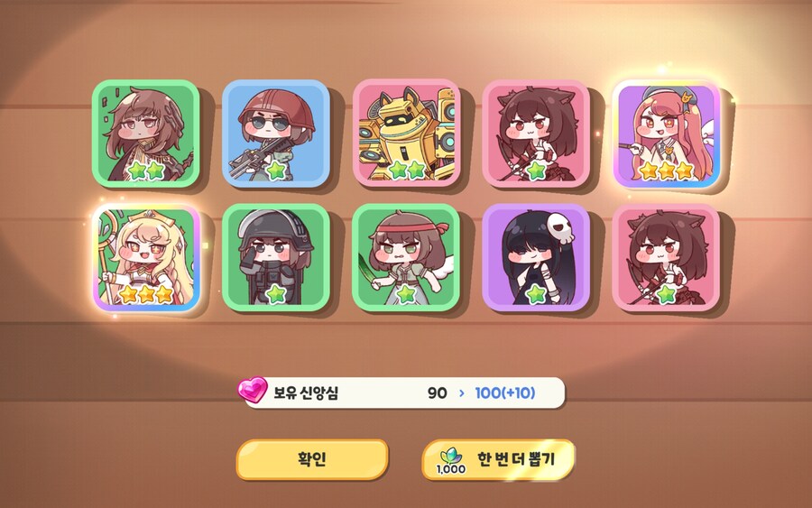Click the 확인 confirm button
Screen dimensions: 812x508
(x=312, y=459)
